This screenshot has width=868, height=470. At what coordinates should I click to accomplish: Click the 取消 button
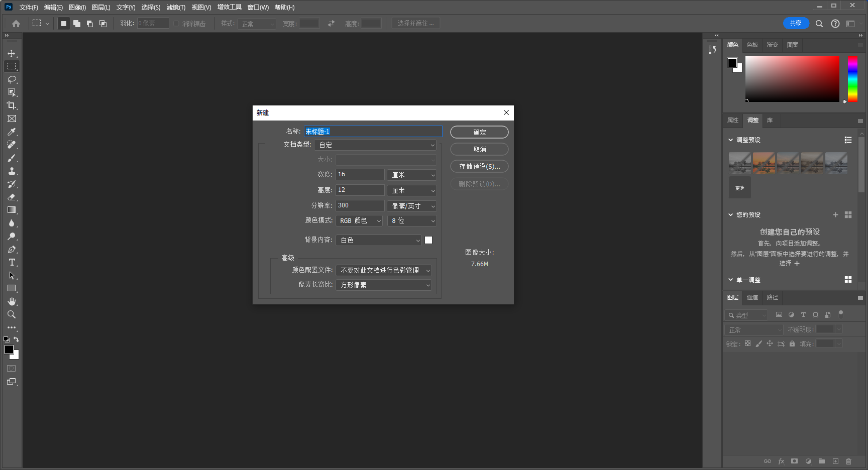pyautogui.click(x=479, y=149)
